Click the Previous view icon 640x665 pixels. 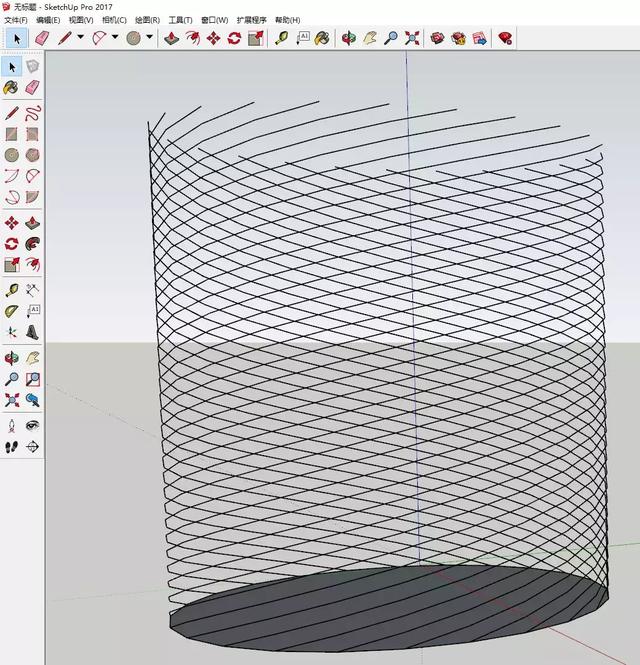pos(32,400)
